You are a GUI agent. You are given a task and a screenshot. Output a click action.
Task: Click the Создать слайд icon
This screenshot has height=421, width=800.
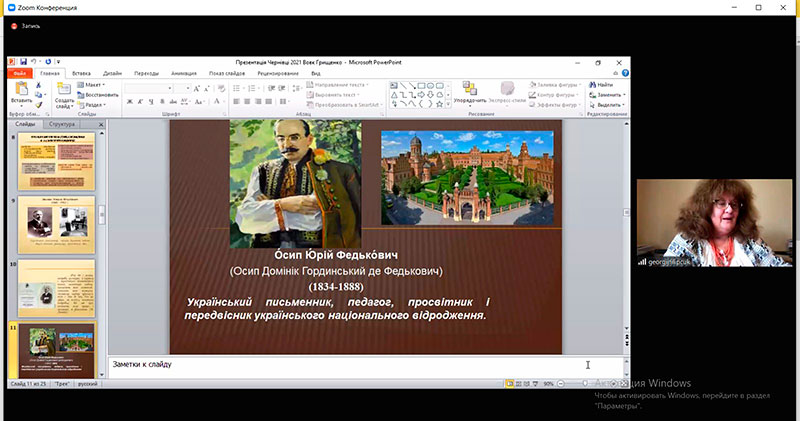64,89
